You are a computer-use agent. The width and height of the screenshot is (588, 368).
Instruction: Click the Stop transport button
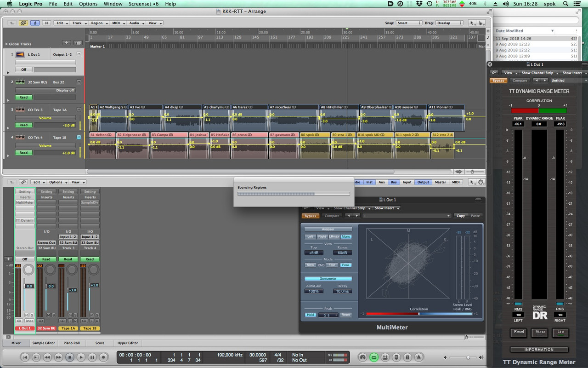70,357
